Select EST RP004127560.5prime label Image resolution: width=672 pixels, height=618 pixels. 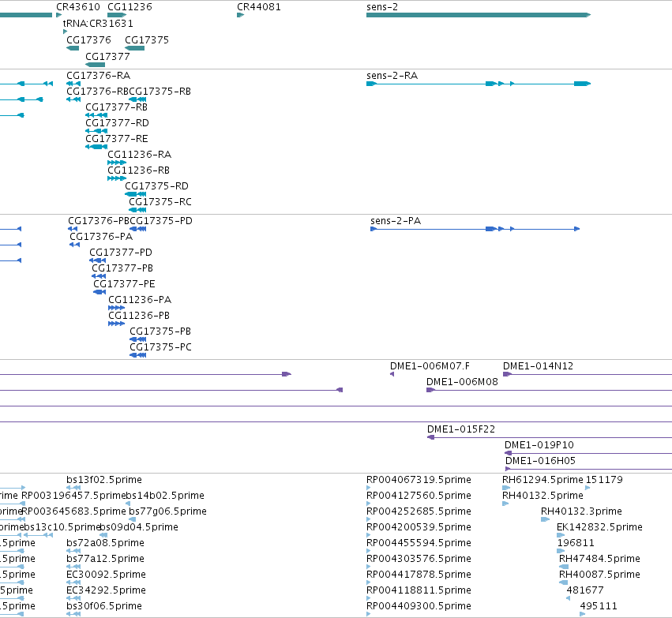(419, 496)
